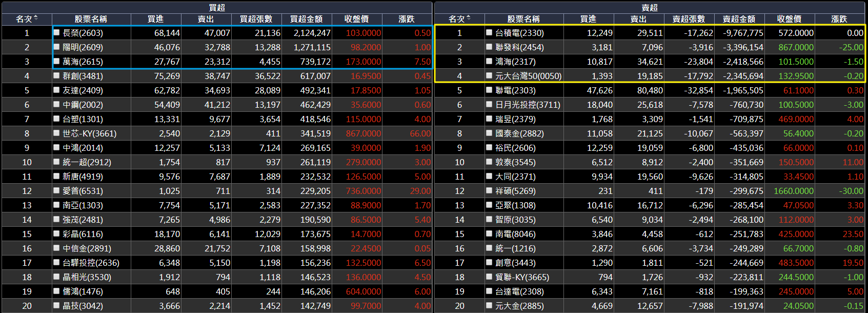Tick the checkbox for 陽明(2609)

point(57,47)
